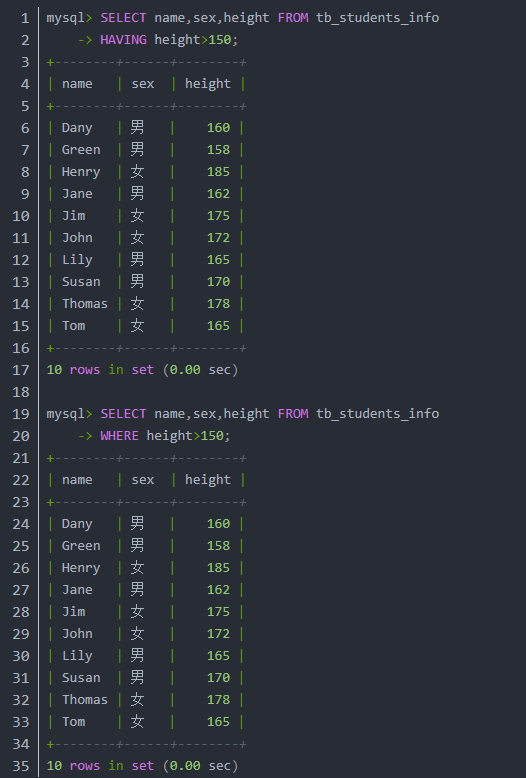Click the sex header on line 22
The height and width of the screenshot is (778, 526).
pyautogui.click(x=143, y=480)
